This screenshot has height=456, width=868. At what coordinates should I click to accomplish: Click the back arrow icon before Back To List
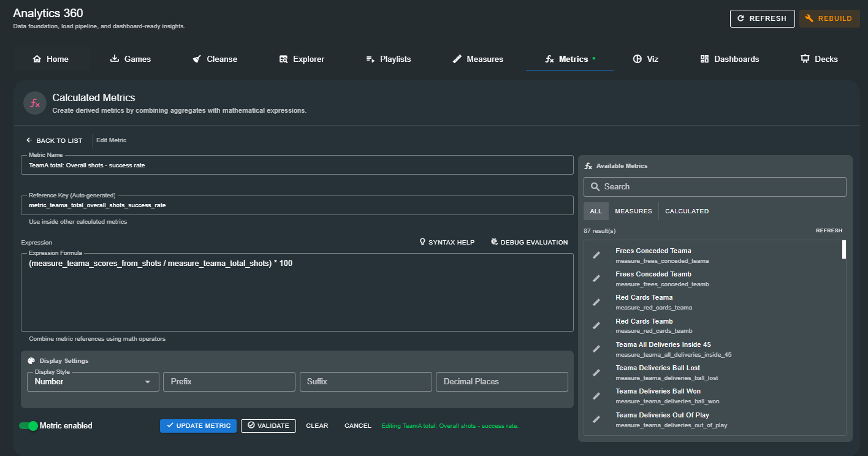(x=29, y=140)
